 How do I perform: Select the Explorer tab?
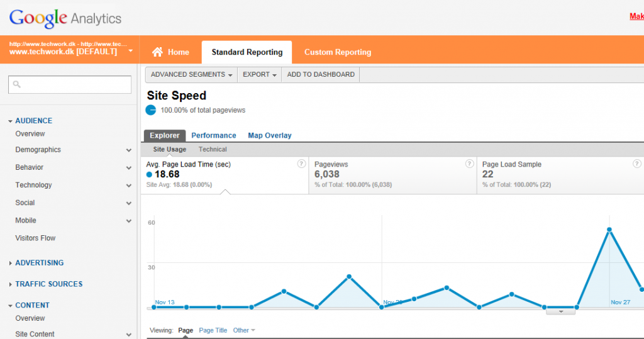coord(165,136)
